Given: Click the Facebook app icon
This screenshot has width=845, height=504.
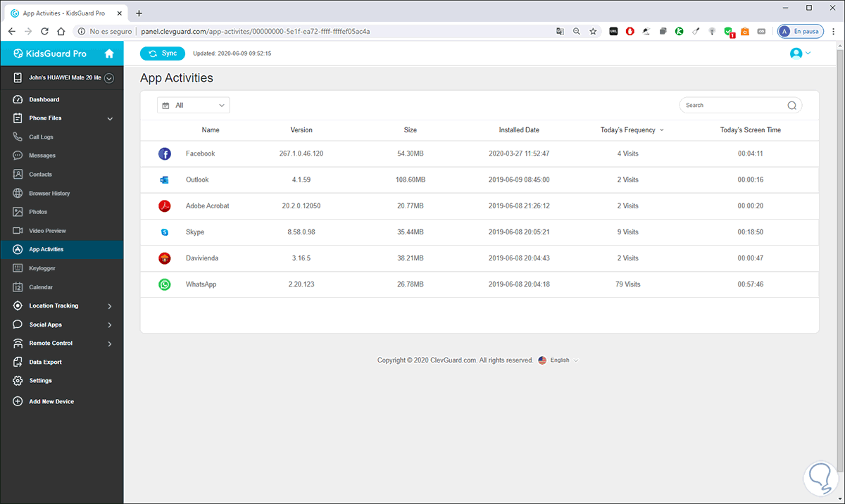Looking at the screenshot, I should pos(165,153).
